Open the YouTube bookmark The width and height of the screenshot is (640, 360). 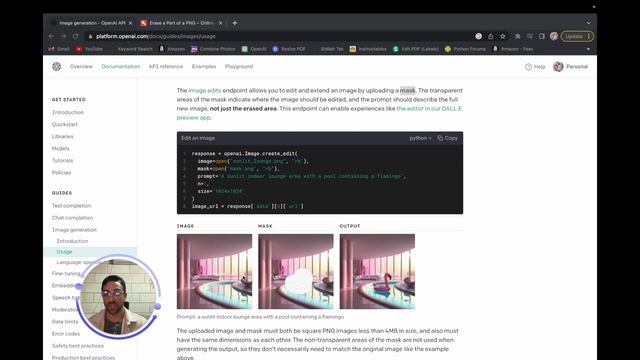89,49
